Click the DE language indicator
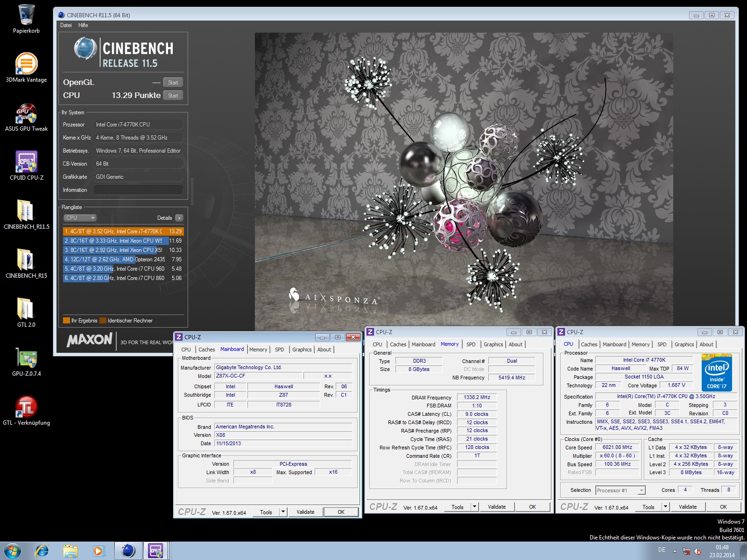Viewport: 747px width, 560px height. tap(662, 550)
